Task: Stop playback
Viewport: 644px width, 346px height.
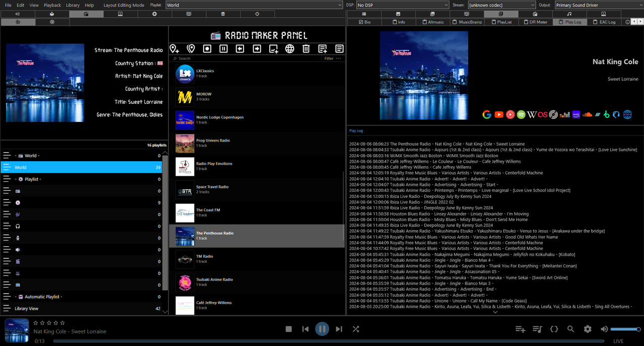Action: click(289, 329)
